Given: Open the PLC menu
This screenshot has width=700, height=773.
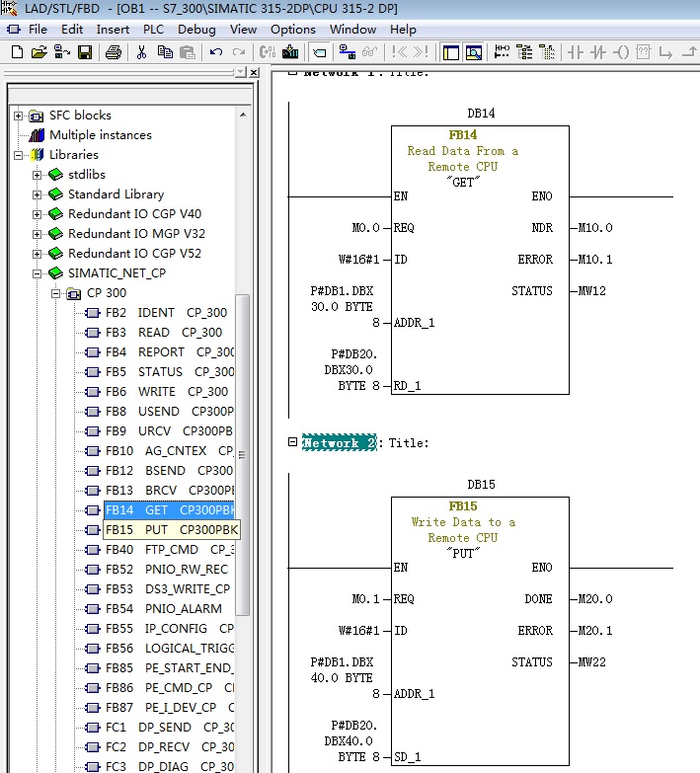Looking at the screenshot, I should [x=152, y=29].
